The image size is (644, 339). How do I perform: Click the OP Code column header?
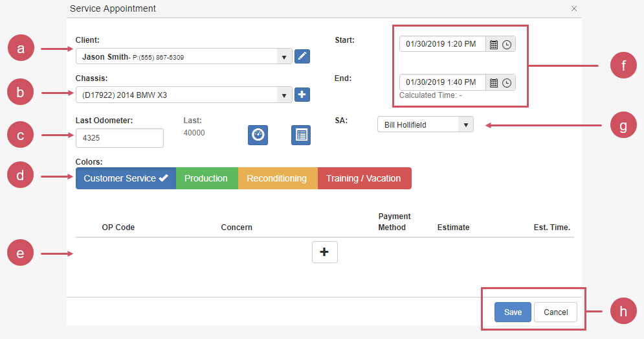[118, 228]
